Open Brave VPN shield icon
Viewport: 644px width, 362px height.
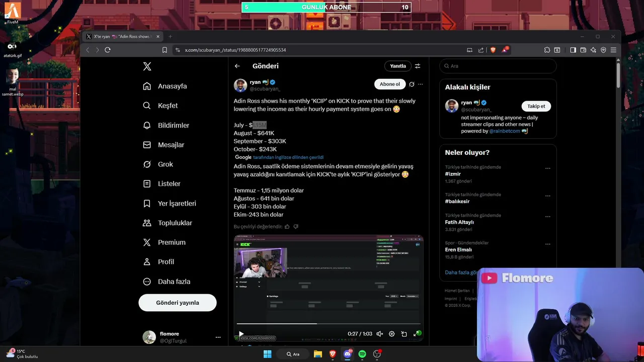pos(603,50)
